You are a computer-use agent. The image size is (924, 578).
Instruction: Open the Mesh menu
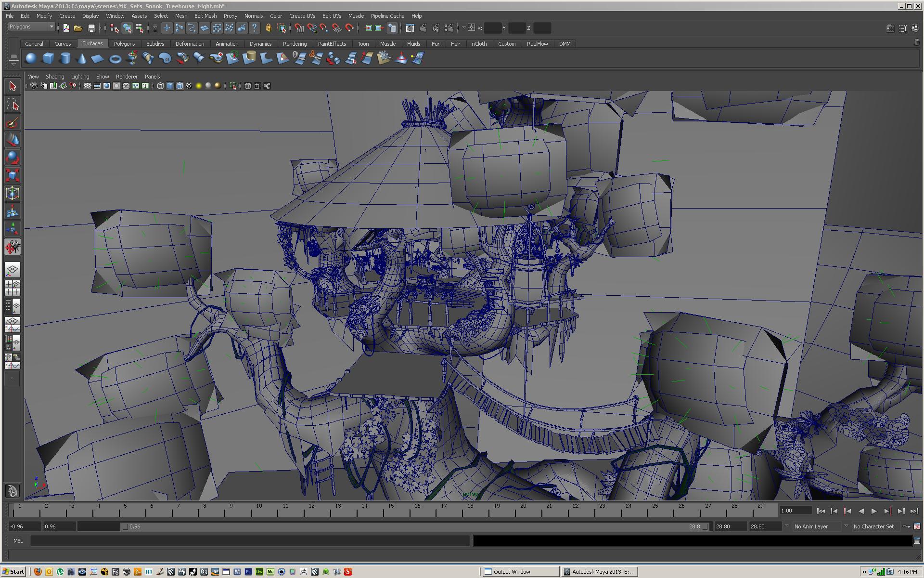[x=181, y=16]
